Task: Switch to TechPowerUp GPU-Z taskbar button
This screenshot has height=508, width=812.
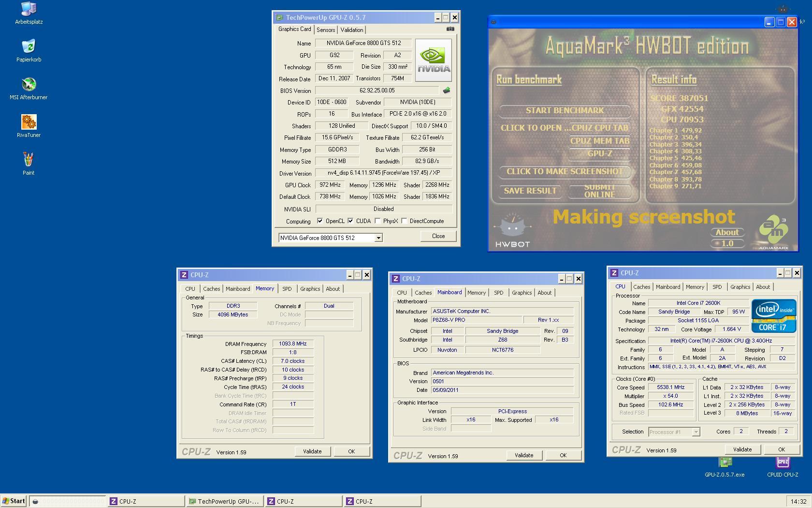Action: pos(224,501)
